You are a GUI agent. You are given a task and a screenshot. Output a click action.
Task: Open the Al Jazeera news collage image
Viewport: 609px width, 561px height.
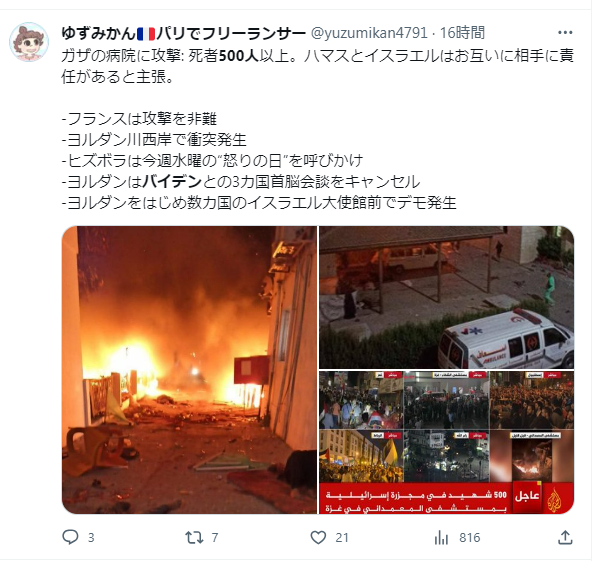tap(446, 442)
